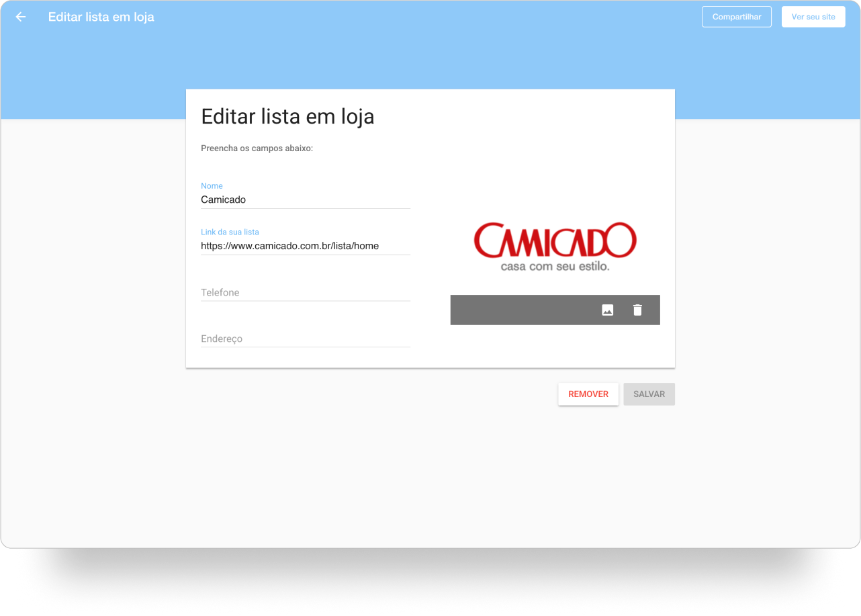Image resolution: width=861 pixels, height=616 pixels.
Task: Select the large 'Editar lista em loja' card heading
Action: (x=288, y=117)
